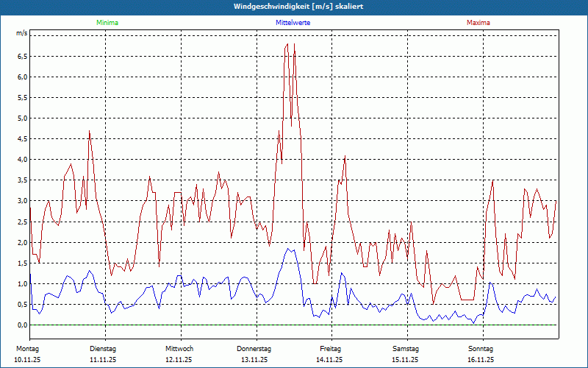Click the highest red Maxima peak on Donnerstag
The height and width of the screenshot is (368, 588).
(x=287, y=44)
